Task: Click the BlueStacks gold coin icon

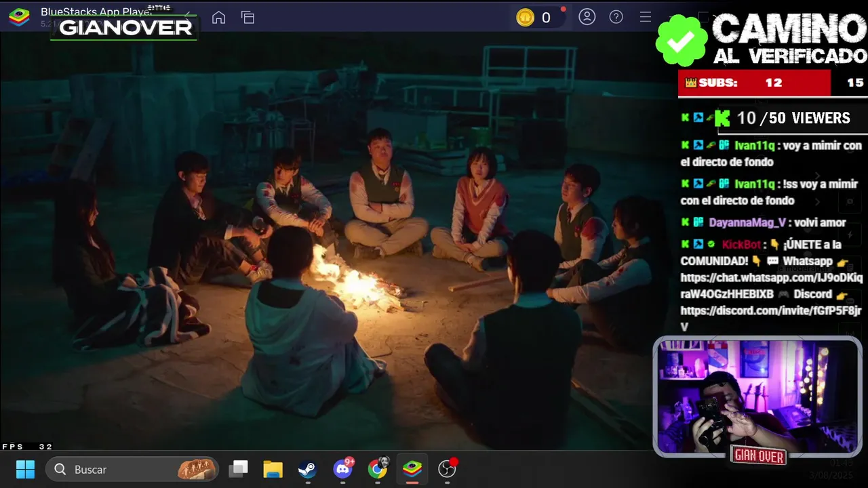Action: click(x=526, y=18)
